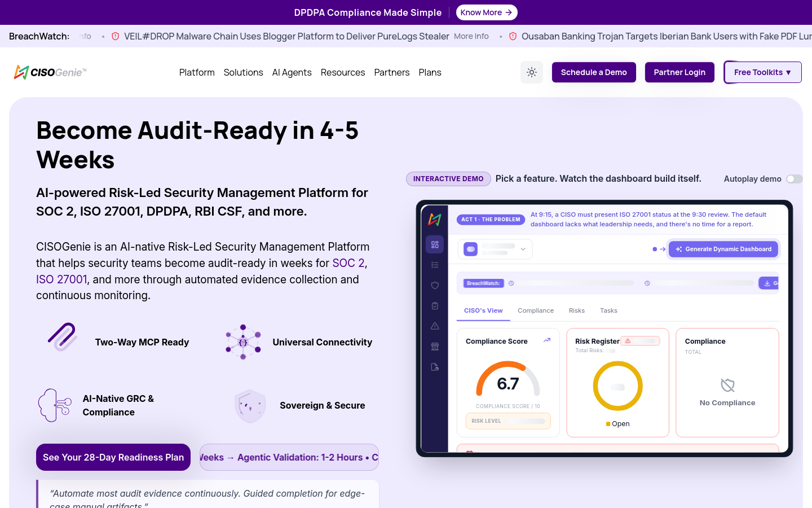Click the Sovereign & Secure shield icon
Screen dimensions: 812x508
[250, 406]
